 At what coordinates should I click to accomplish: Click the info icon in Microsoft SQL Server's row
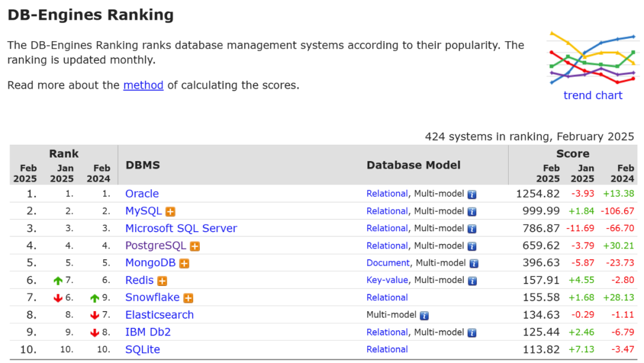472,229
